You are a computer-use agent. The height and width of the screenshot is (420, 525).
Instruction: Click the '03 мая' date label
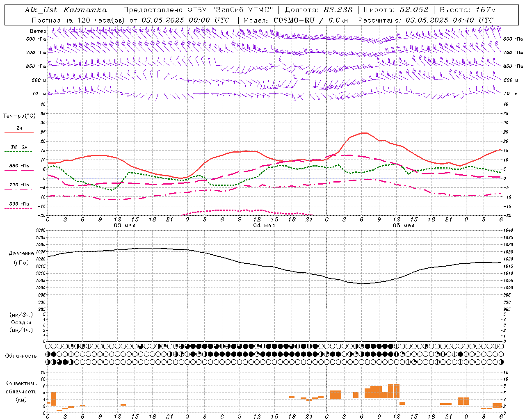click(125, 226)
